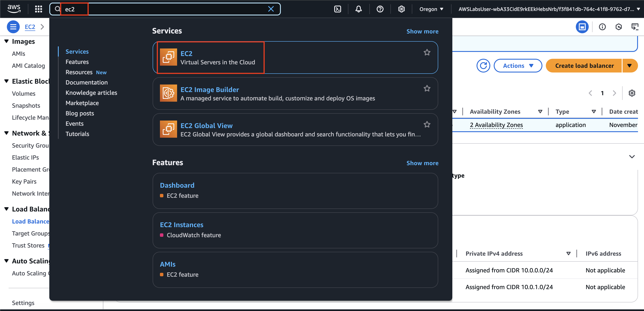
Task: Open the EC2 Global View result
Action: click(295, 130)
